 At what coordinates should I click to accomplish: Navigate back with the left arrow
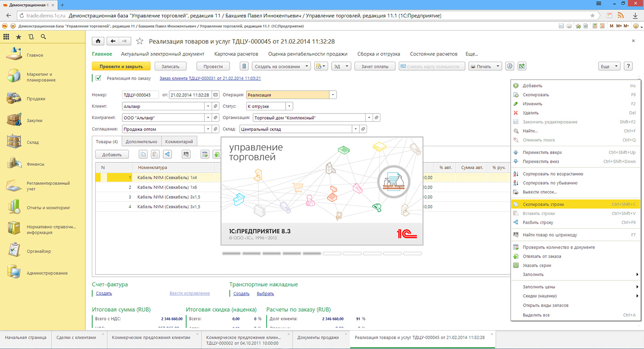[x=113, y=41]
